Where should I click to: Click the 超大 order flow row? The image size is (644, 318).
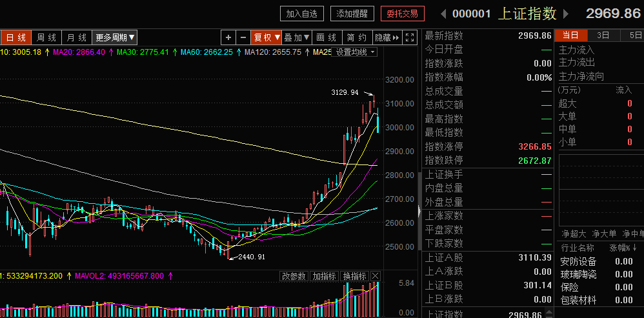click(599, 103)
